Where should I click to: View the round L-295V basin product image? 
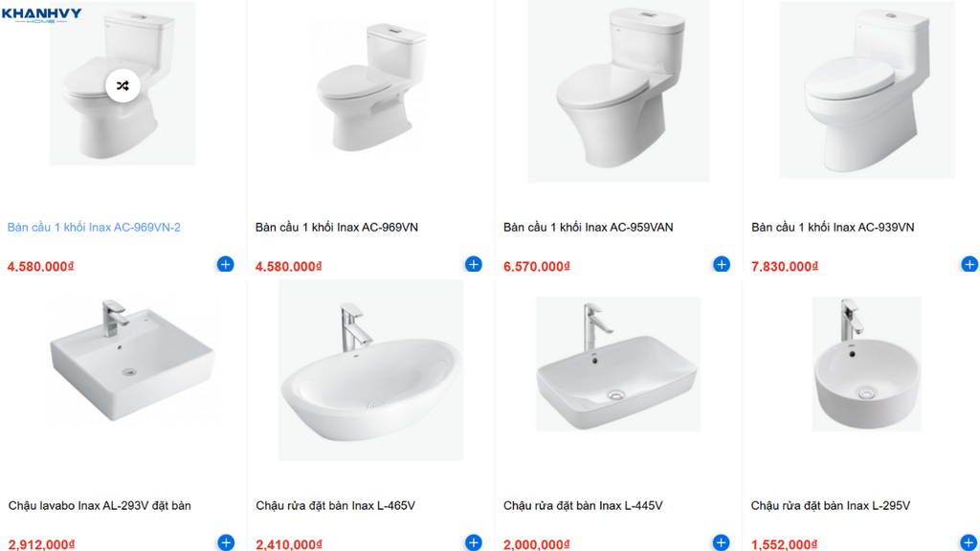click(867, 364)
